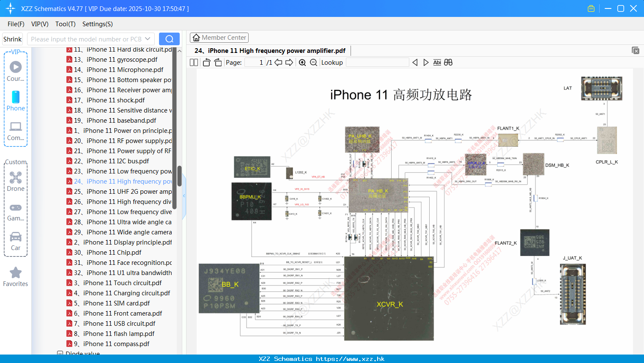Screen dimensions: 644x363
Task: Click the home icon in Member Center
Action: coord(196,38)
